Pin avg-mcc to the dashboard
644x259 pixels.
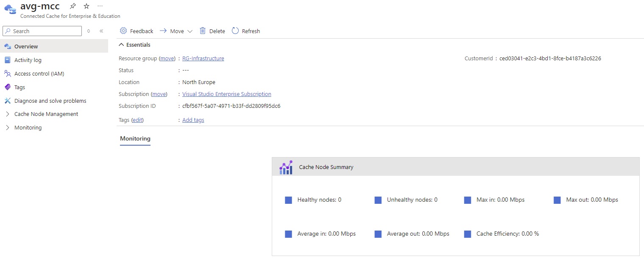tap(72, 6)
